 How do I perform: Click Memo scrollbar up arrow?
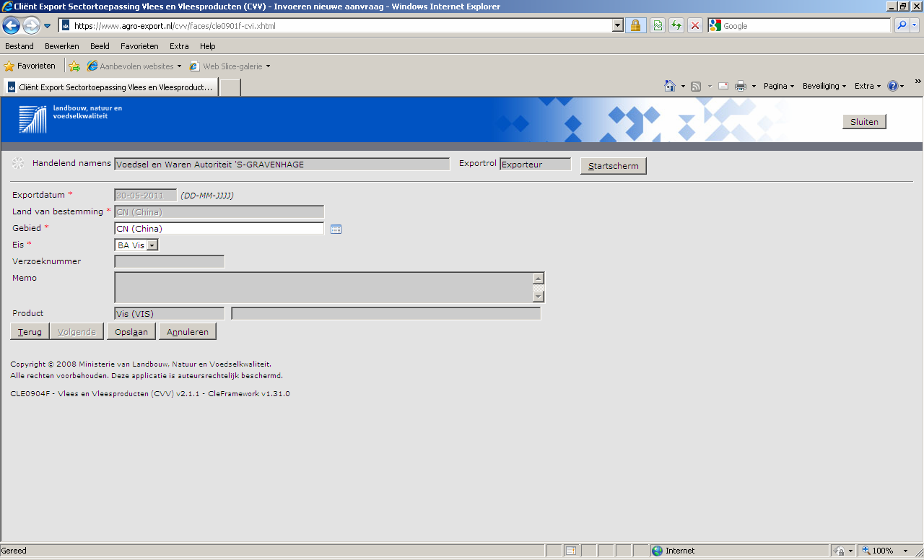point(538,279)
